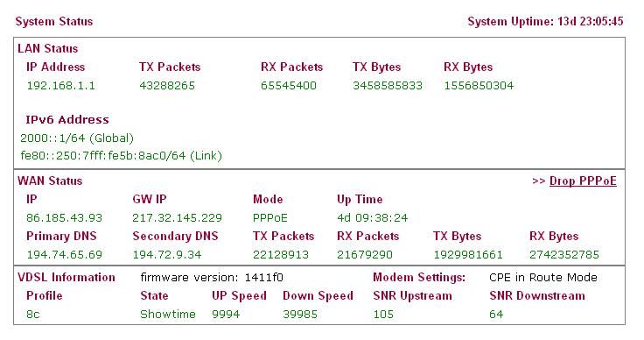Select the Down Speed value 39985
This screenshot has width=644, height=340.
pyautogui.click(x=300, y=315)
